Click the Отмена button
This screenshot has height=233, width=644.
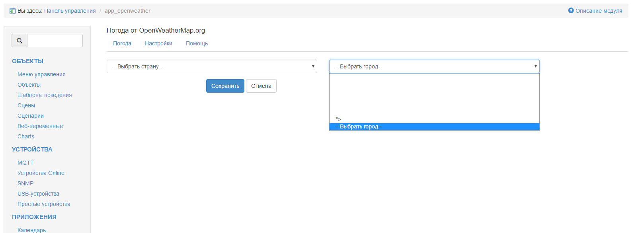pyautogui.click(x=261, y=86)
